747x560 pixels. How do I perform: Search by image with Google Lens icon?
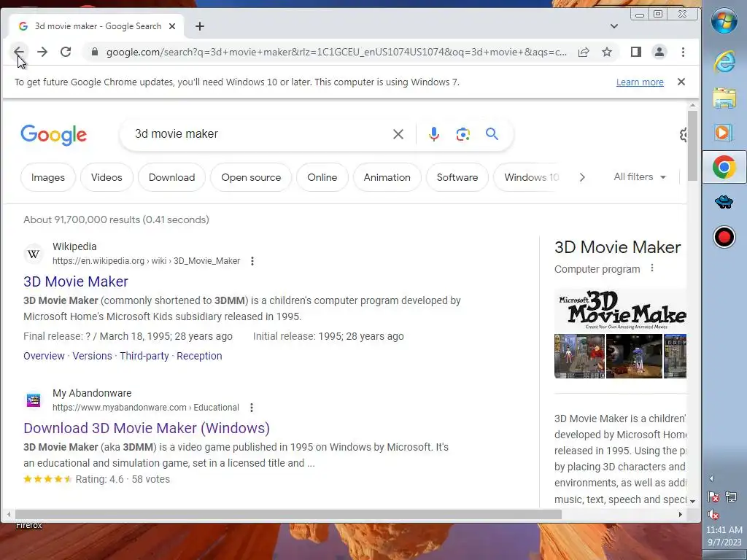pyautogui.click(x=462, y=134)
